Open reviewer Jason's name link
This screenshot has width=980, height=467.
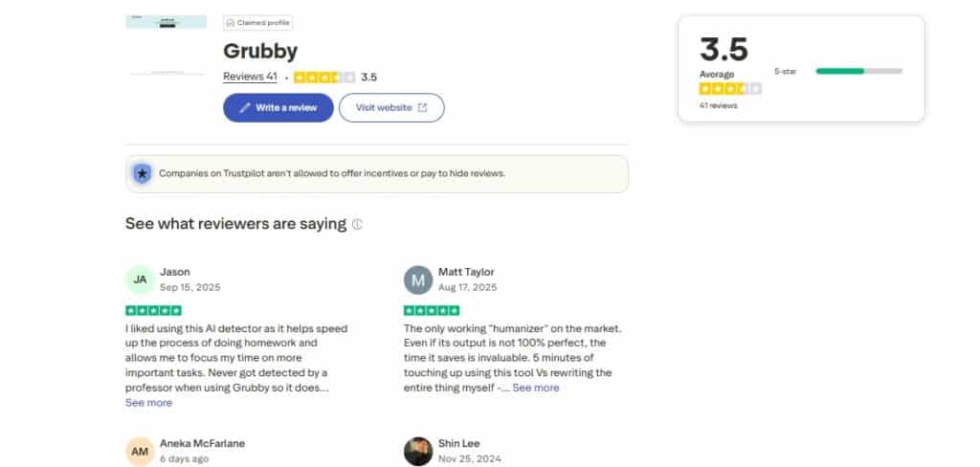point(174,272)
